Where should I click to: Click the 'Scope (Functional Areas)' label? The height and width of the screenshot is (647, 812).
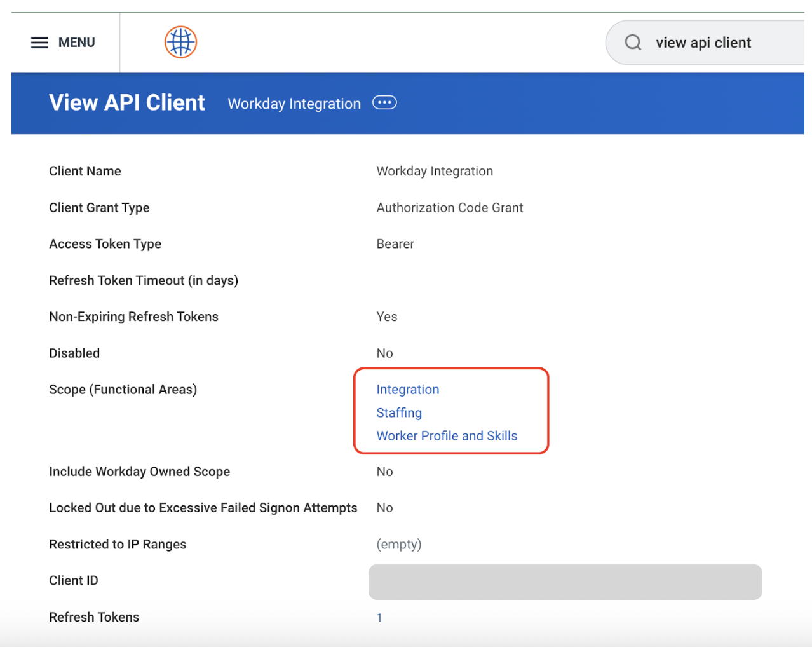123,390
